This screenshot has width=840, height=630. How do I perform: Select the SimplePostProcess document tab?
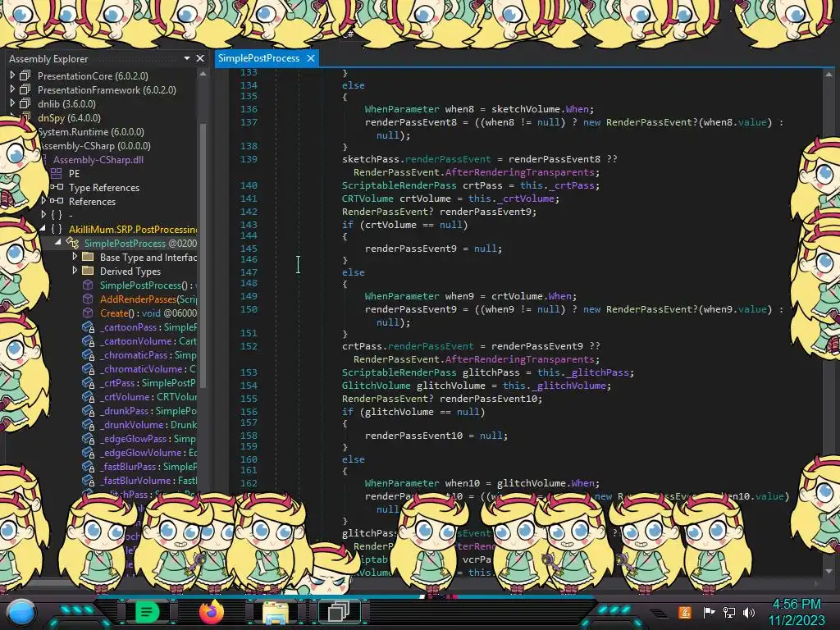[x=258, y=58]
